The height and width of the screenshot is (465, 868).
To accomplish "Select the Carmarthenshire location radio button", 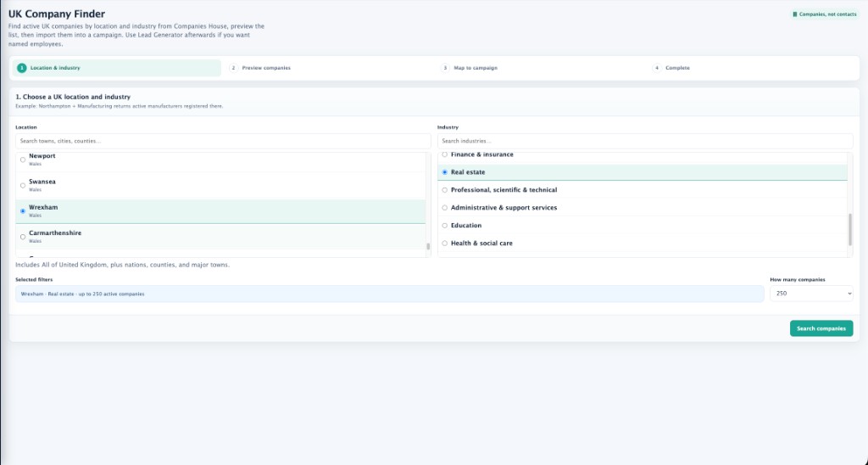I will [x=23, y=238].
